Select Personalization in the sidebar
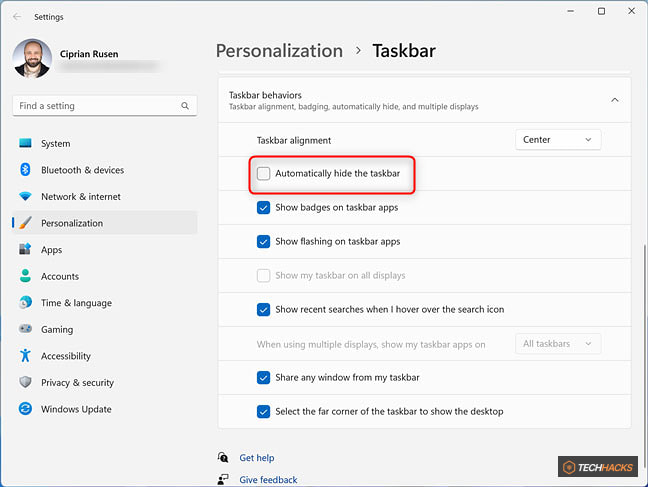Image resolution: width=648 pixels, height=487 pixels. pos(105,223)
